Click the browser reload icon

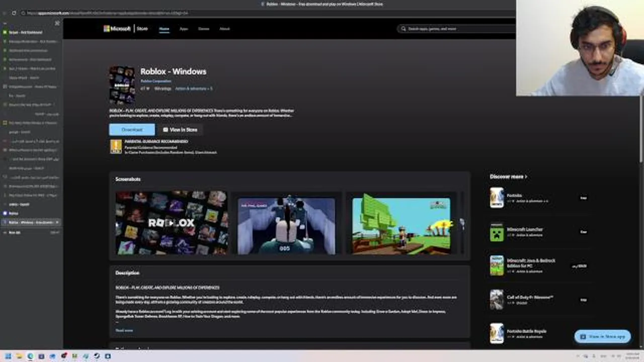[14, 13]
